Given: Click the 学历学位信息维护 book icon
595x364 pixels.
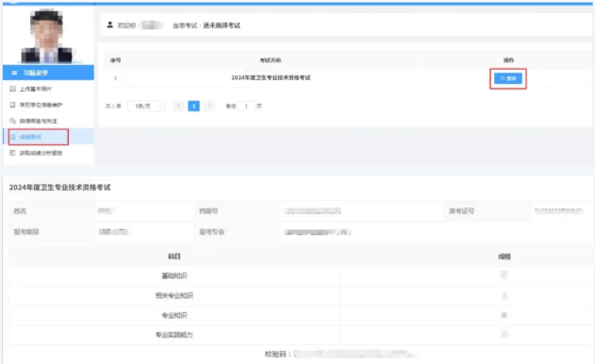Looking at the screenshot, I should [12, 105].
